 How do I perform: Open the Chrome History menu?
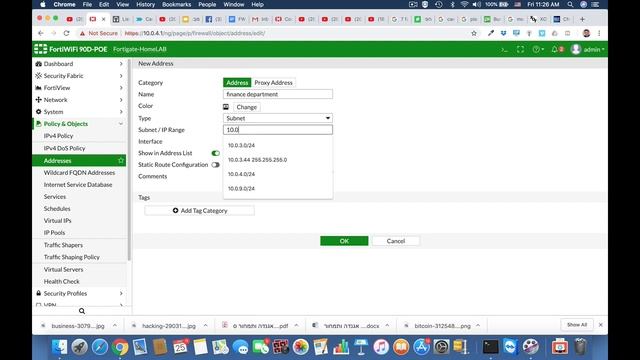coord(145,4)
